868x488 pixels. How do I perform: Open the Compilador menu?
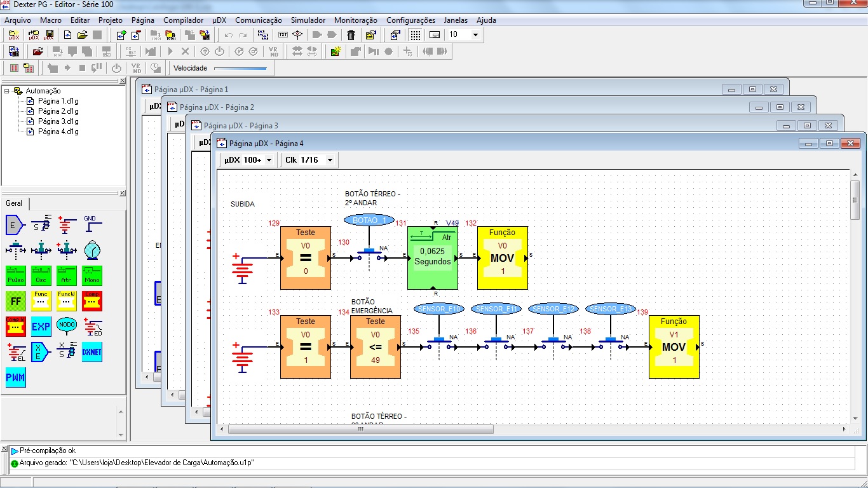click(184, 20)
